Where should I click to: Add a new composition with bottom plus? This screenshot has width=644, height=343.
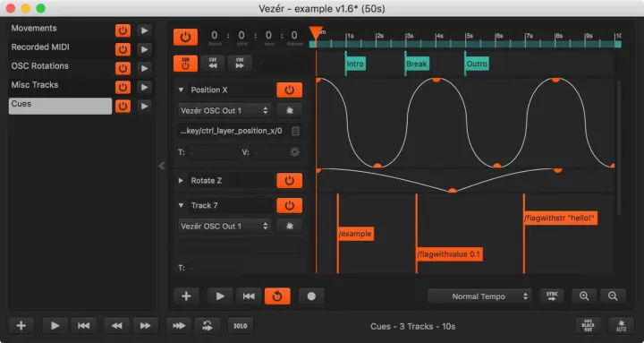21,326
